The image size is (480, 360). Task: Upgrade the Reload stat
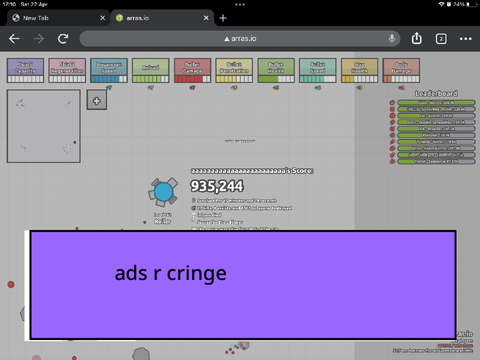point(151,70)
